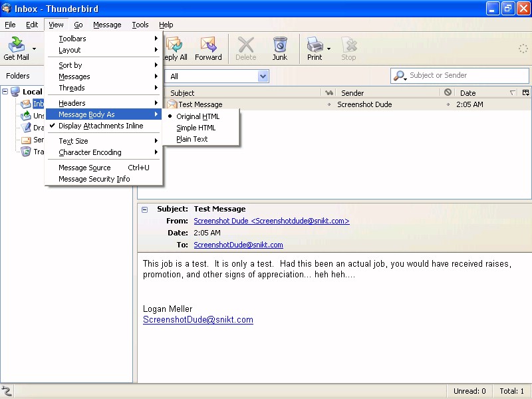Click the junk status column icon

coord(448,92)
